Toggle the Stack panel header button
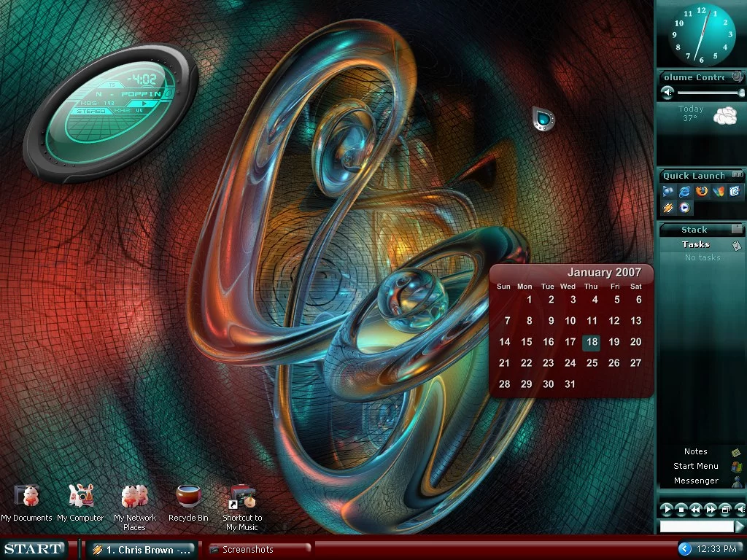Viewport: 747px width, 560px height. [737, 229]
